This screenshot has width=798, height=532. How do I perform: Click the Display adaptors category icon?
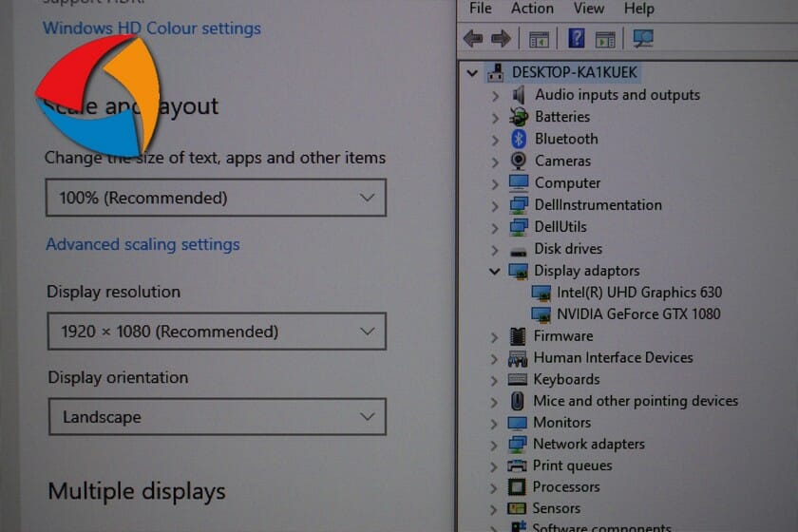tap(518, 271)
